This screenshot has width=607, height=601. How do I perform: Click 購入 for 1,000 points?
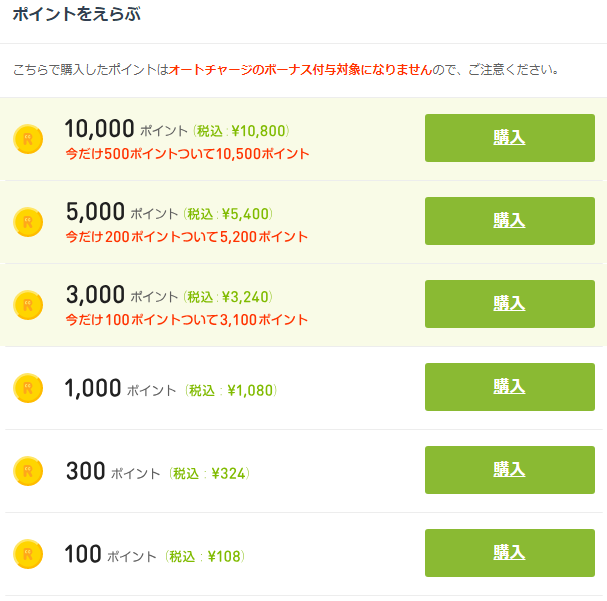[509, 387]
